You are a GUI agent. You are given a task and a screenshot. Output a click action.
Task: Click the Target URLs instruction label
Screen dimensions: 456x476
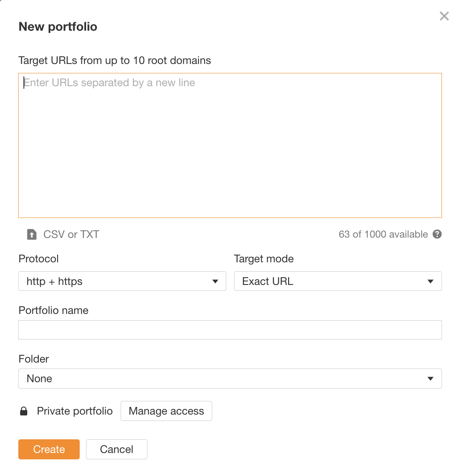(x=114, y=60)
